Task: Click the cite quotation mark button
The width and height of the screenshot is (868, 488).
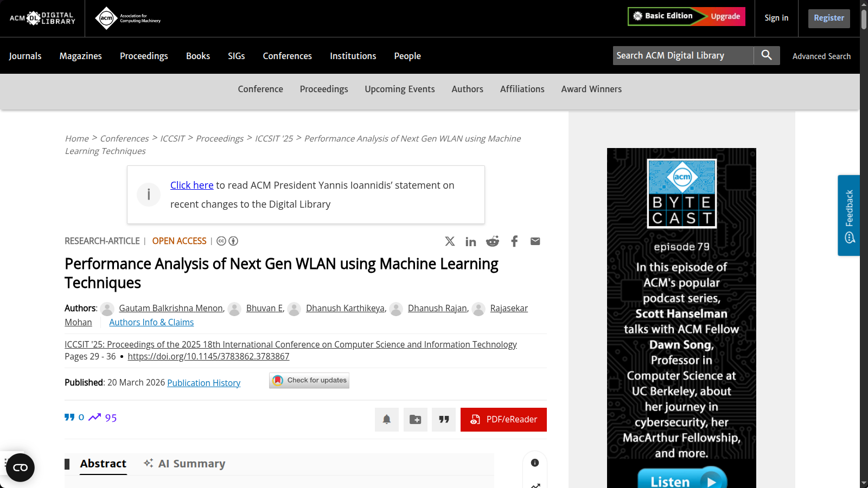Action: point(444,420)
